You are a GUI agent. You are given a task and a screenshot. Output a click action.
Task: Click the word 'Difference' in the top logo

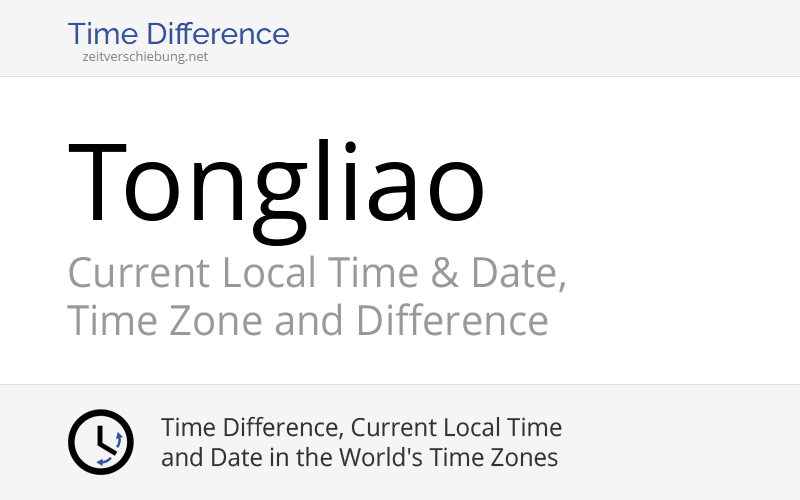(x=218, y=34)
